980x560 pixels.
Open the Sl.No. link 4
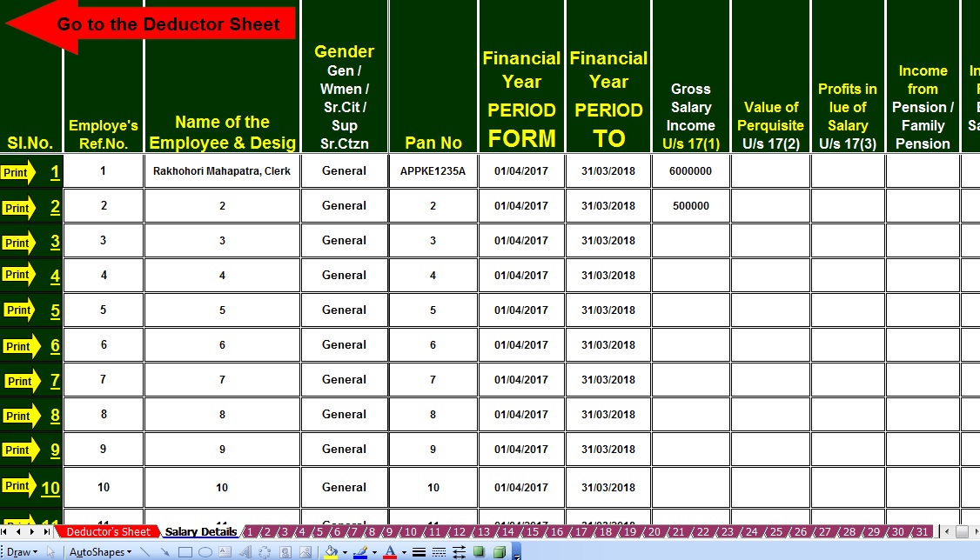pyautogui.click(x=55, y=276)
